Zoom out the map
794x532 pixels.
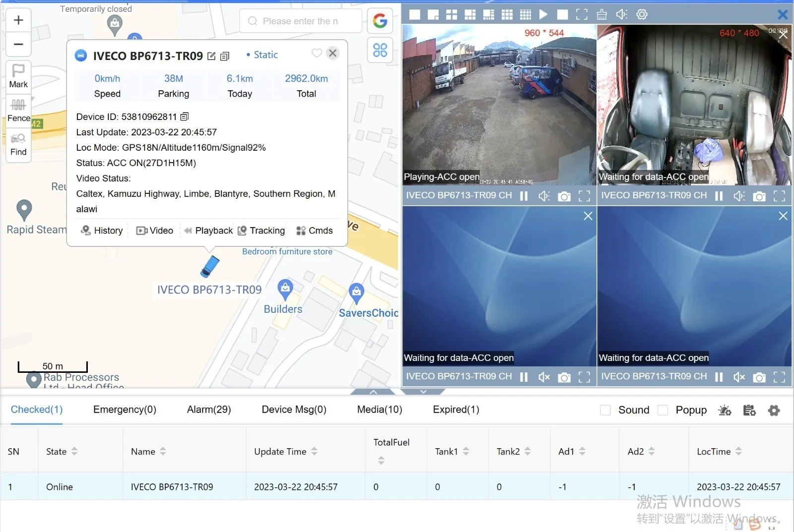[x=18, y=44]
